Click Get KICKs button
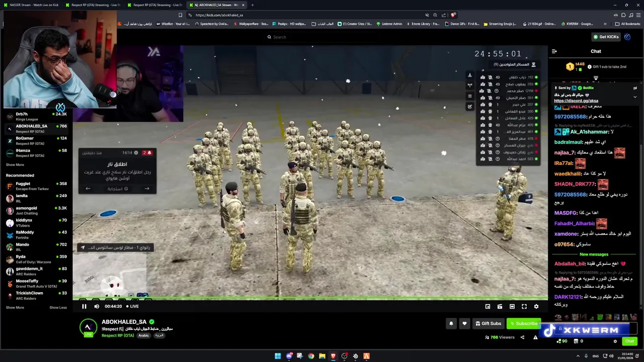 click(x=606, y=37)
